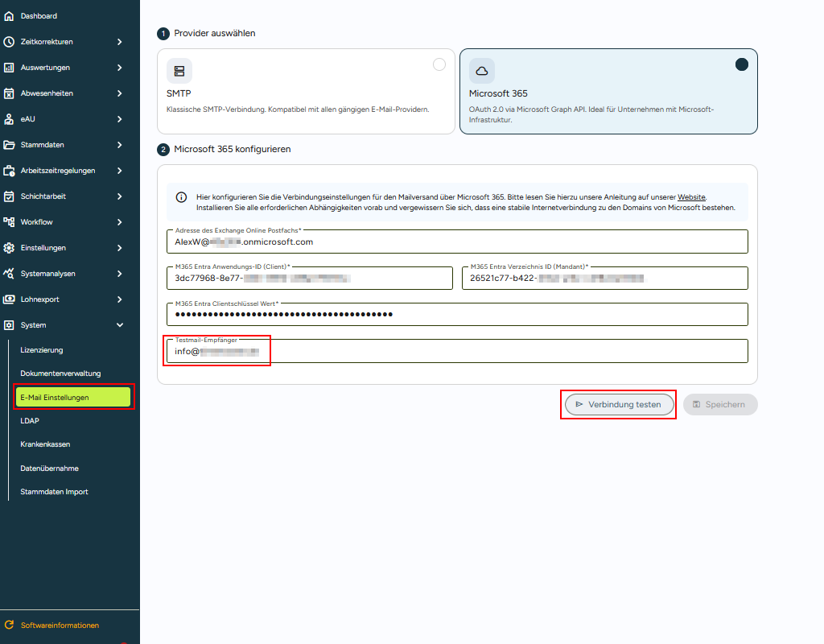Click the SMTP server icon
The image size is (824, 644).
(x=179, y=71)
